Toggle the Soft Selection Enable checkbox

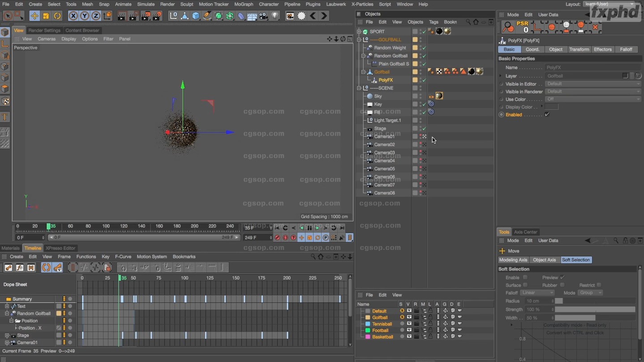click(x=525, y=278)
